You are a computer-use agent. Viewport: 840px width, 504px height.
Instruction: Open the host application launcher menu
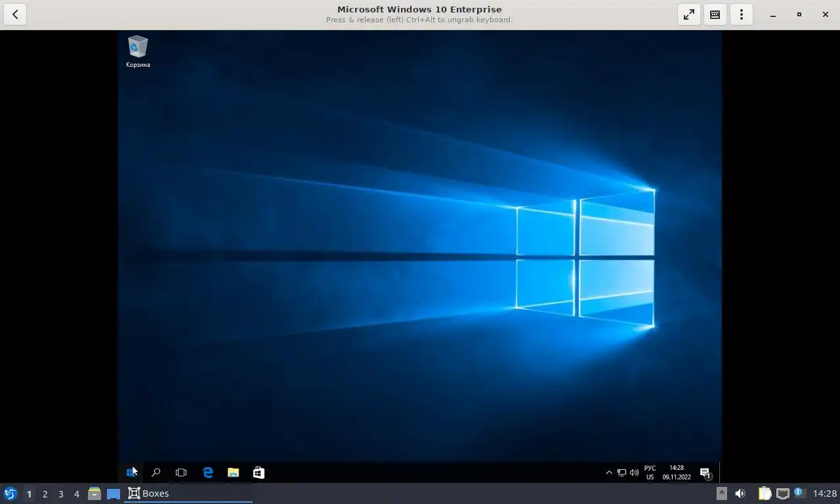(x=10, y=493)
